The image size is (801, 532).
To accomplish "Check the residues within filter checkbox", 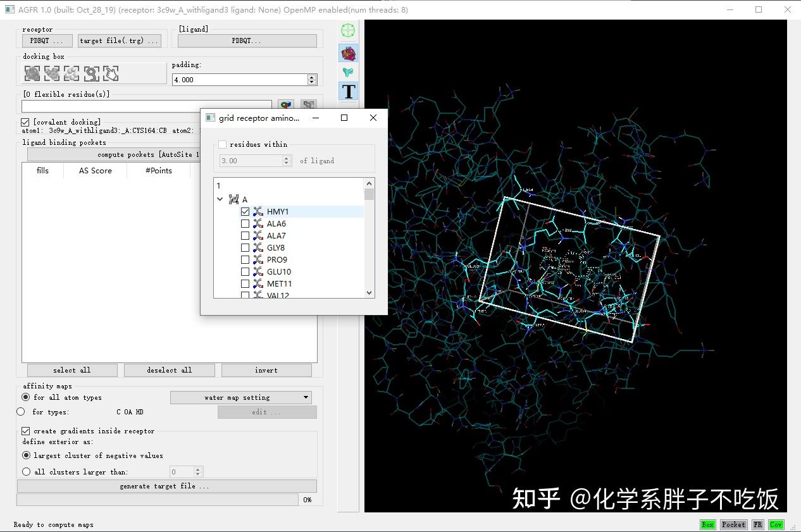I will [x=222, y=144].
